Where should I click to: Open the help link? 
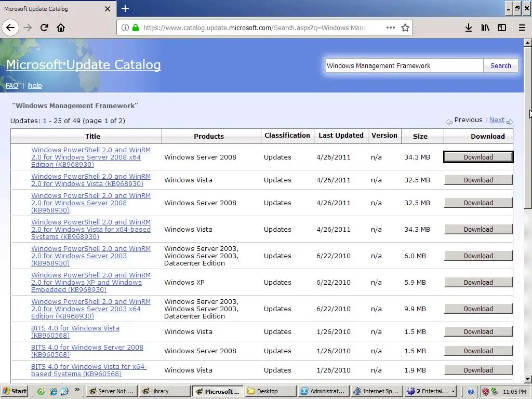(35, 86)
